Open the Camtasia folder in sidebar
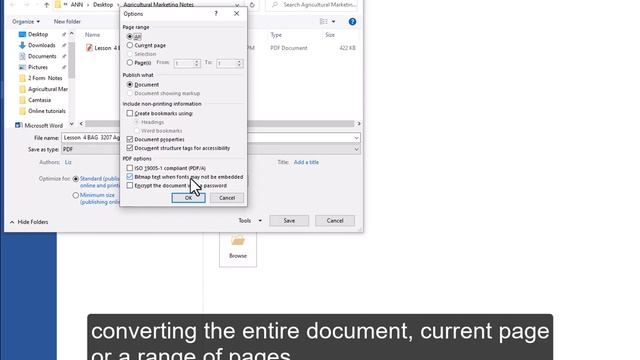Viewport: 640px width, 360px height. coord(40,100)
